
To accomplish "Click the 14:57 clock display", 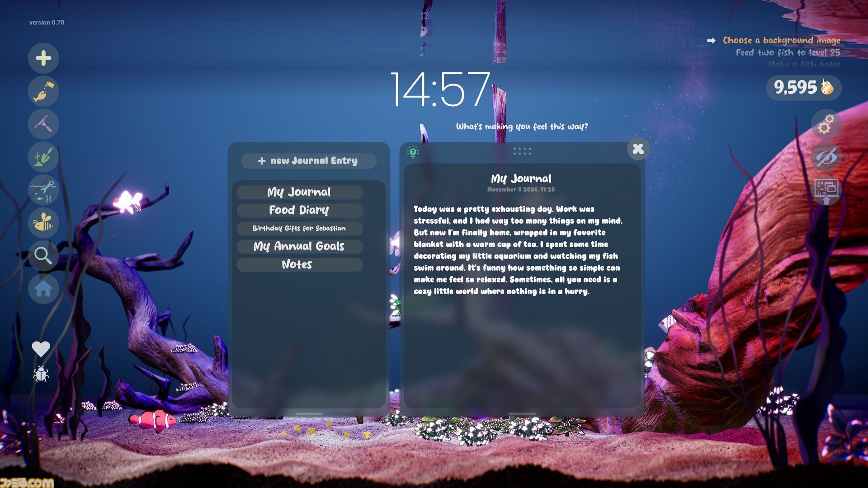I will point(440,89).
